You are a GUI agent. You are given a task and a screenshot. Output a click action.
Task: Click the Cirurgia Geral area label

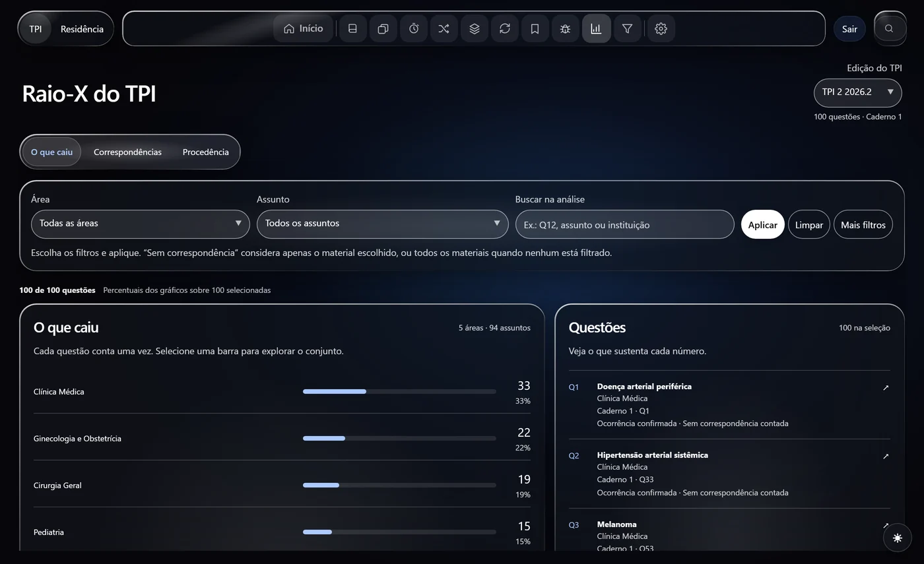(57, 486)
